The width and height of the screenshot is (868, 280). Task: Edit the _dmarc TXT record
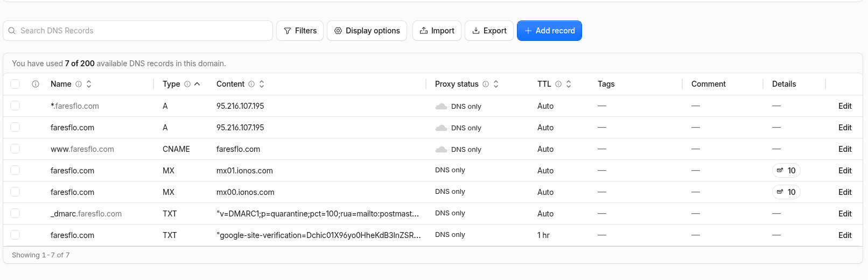click(x=845, y=214)
